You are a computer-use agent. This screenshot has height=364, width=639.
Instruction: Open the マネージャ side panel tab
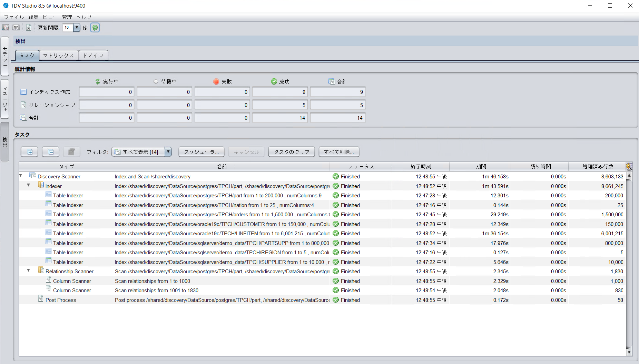point(5,99)
